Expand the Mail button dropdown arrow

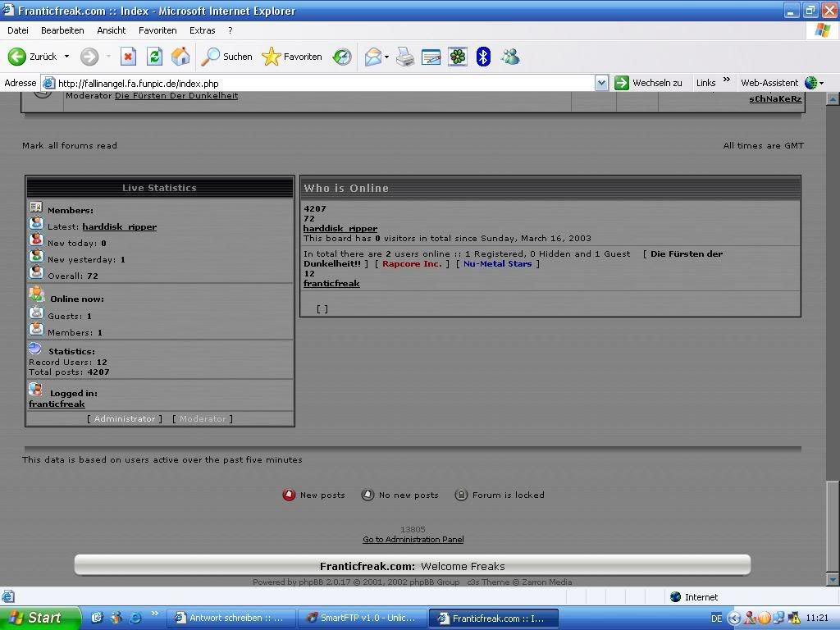point(387,57)
